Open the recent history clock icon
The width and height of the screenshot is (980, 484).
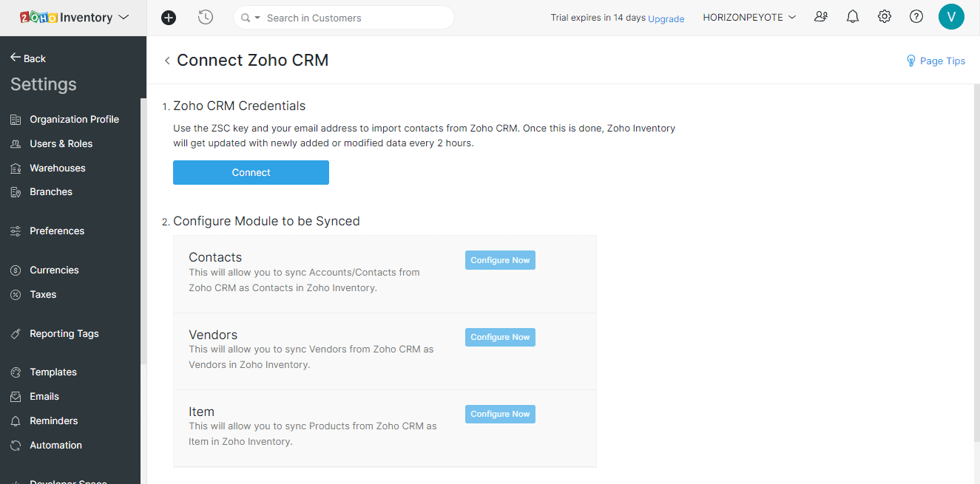click(206, 18)
